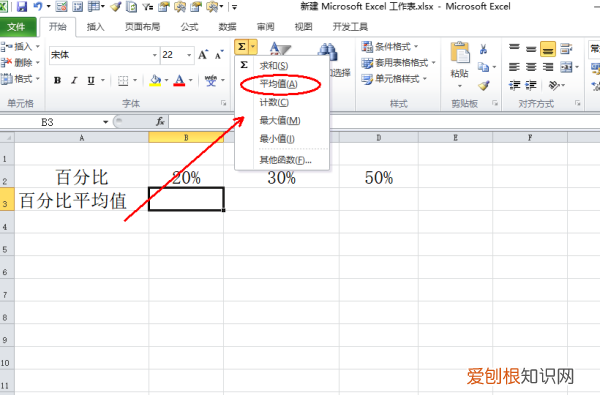The height and width of the screenshot is (395, 600).
Task: Click the Sort & Filter icon
Action: [280, 49]
